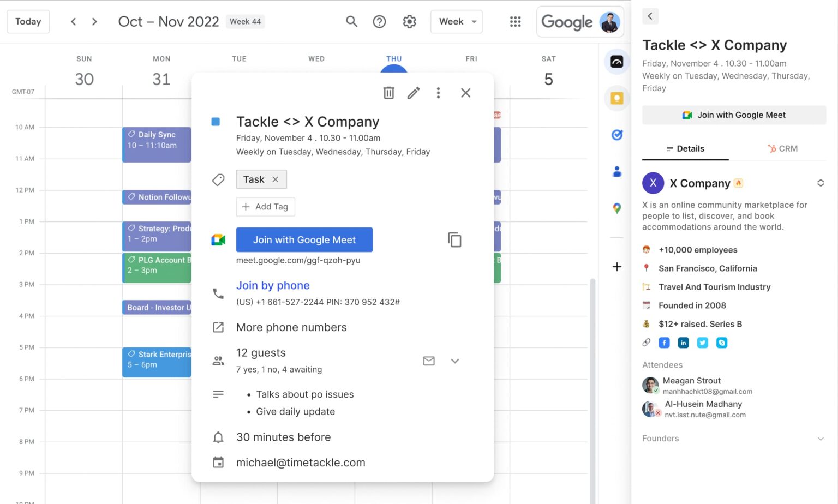Select Meagan Strout attendee

click(x=698, y=386)
